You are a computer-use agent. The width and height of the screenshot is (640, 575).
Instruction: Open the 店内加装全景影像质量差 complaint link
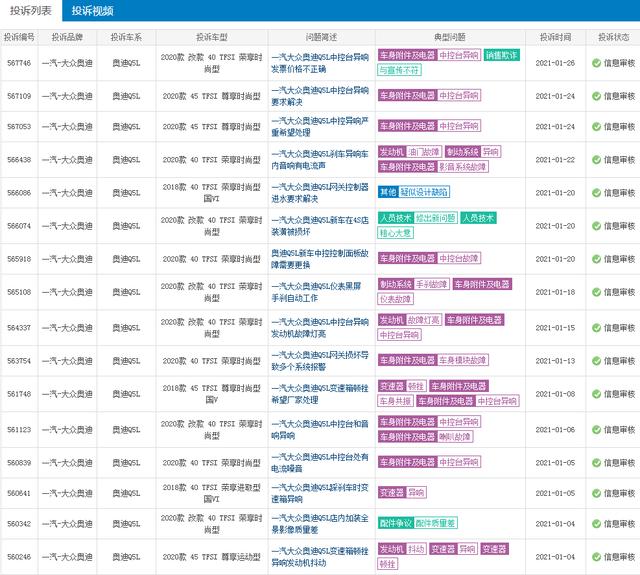(x=320, y=524)
